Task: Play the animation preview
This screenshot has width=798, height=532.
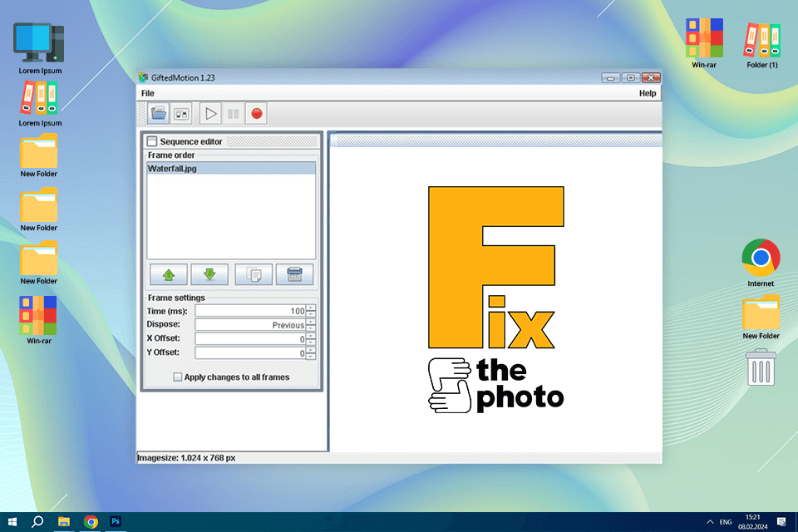Action: [210, 113]
